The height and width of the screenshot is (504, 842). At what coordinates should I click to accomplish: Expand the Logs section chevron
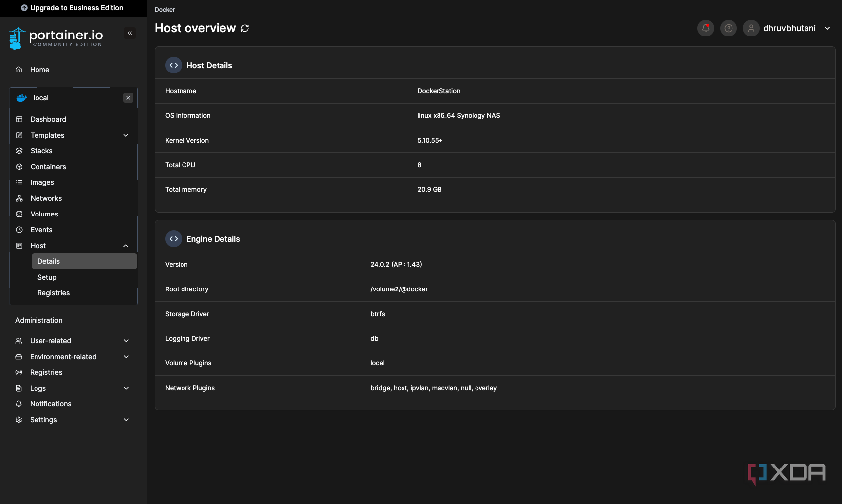point(126,388)
